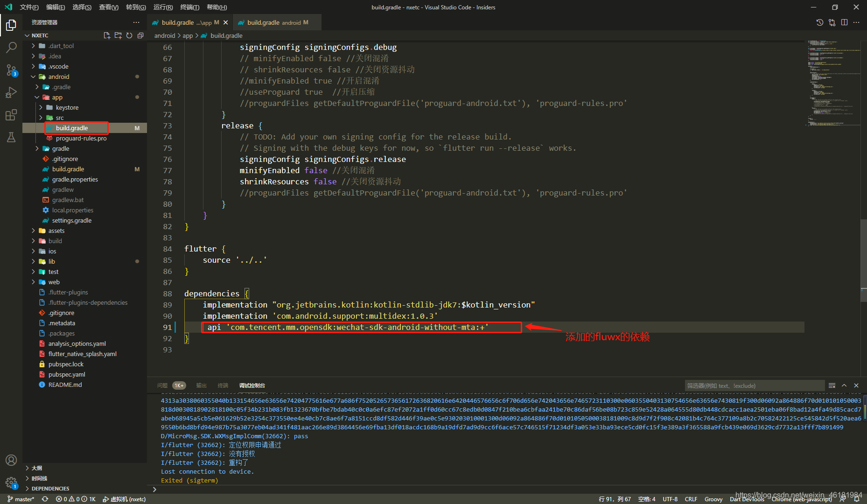Show errors and warnings from status bar
The width and height of the screenshot is (867, 504).
coord(76,499)
